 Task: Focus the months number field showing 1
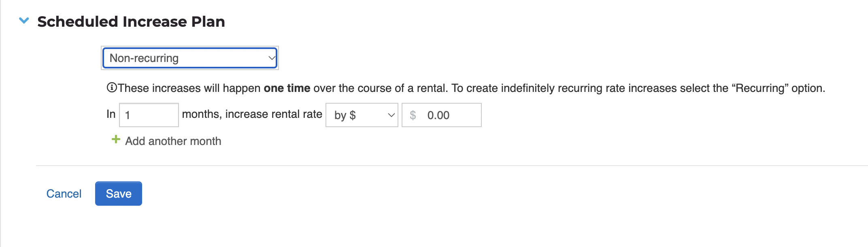(x=149, y=115)
